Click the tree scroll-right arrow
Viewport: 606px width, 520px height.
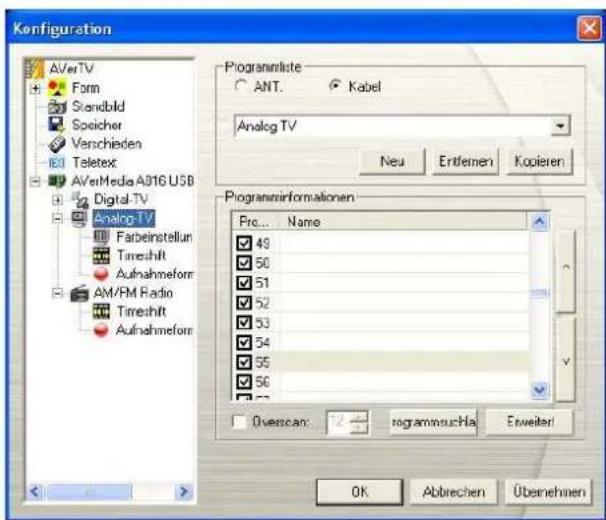184,492
